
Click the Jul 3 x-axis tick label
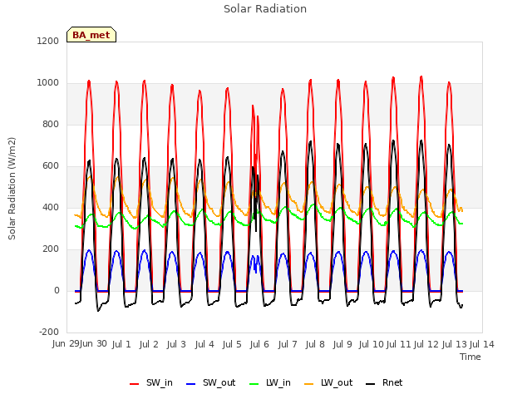pyautogui.click(x=176, y=344)
